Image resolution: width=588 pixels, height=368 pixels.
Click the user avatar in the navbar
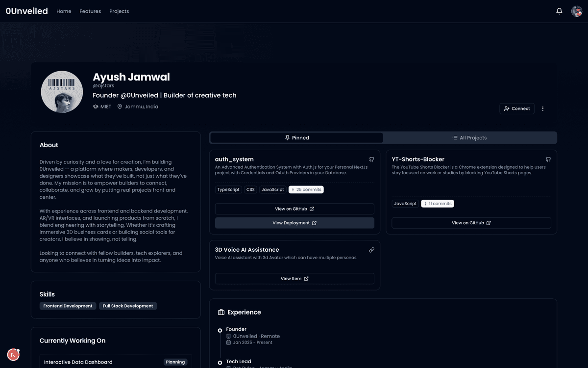coord(576,11)
